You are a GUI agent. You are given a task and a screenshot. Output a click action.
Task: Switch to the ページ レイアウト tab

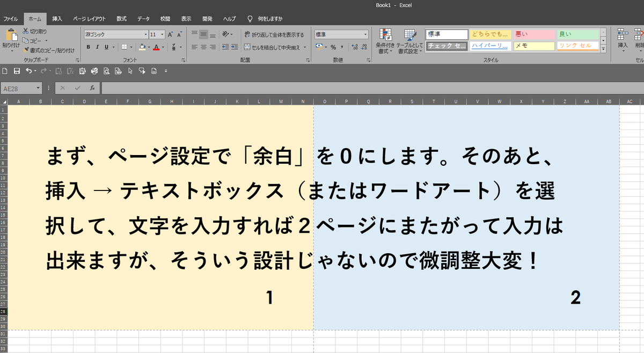89,19
